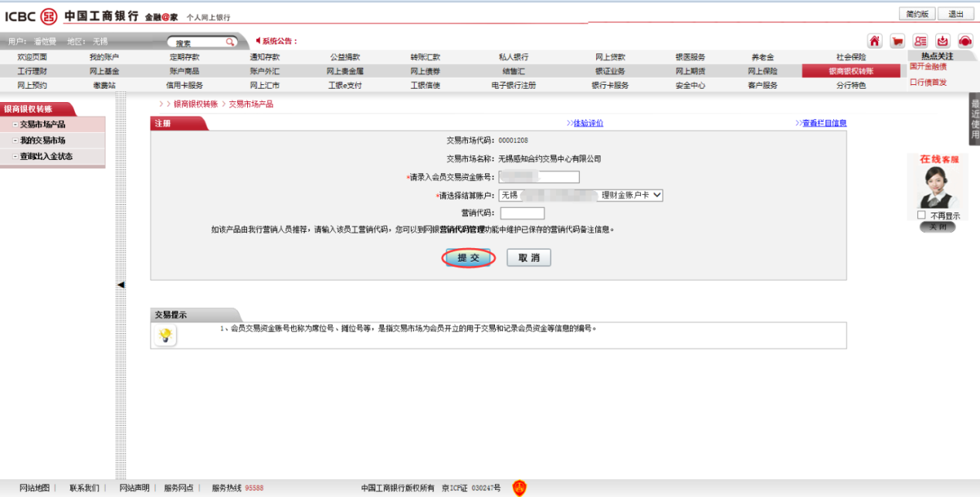Open the 工行理财 menu
Viewport: 980px width, 497px height.
tap(32, 71)
